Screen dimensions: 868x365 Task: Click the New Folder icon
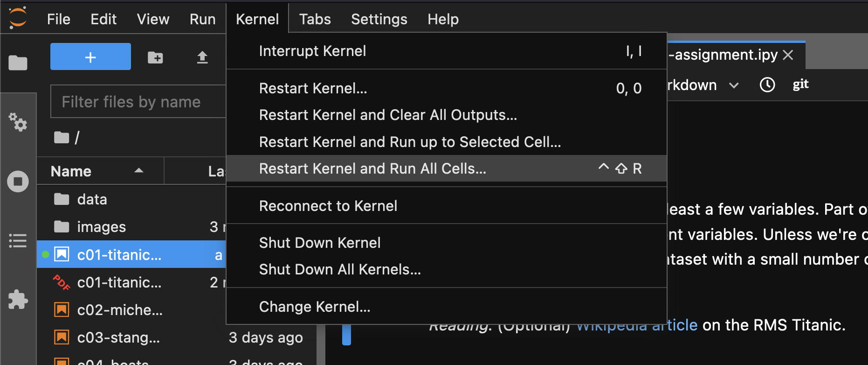(x=155, y=57)
